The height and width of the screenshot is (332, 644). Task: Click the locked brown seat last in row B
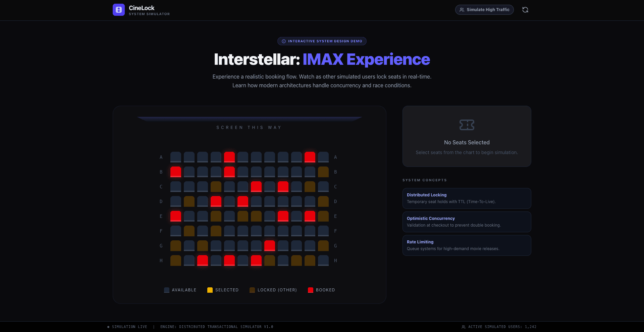(x=323, y=172)
